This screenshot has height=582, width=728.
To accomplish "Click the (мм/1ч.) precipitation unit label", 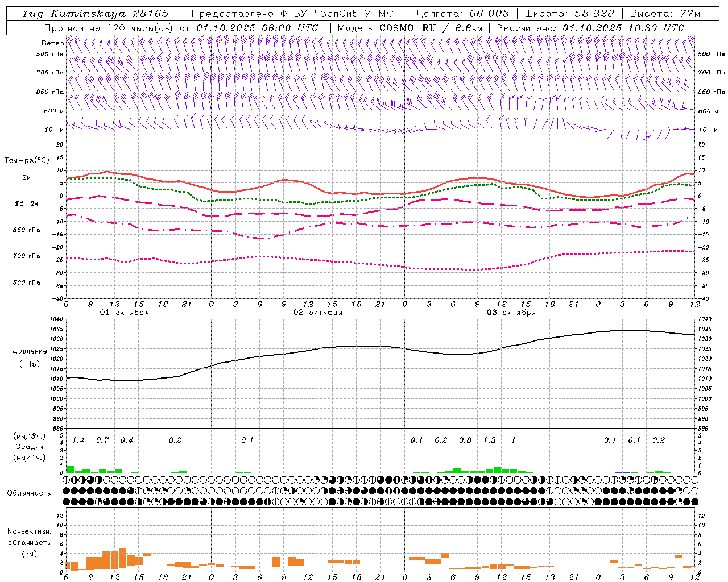I will click(x=28, y=458).
